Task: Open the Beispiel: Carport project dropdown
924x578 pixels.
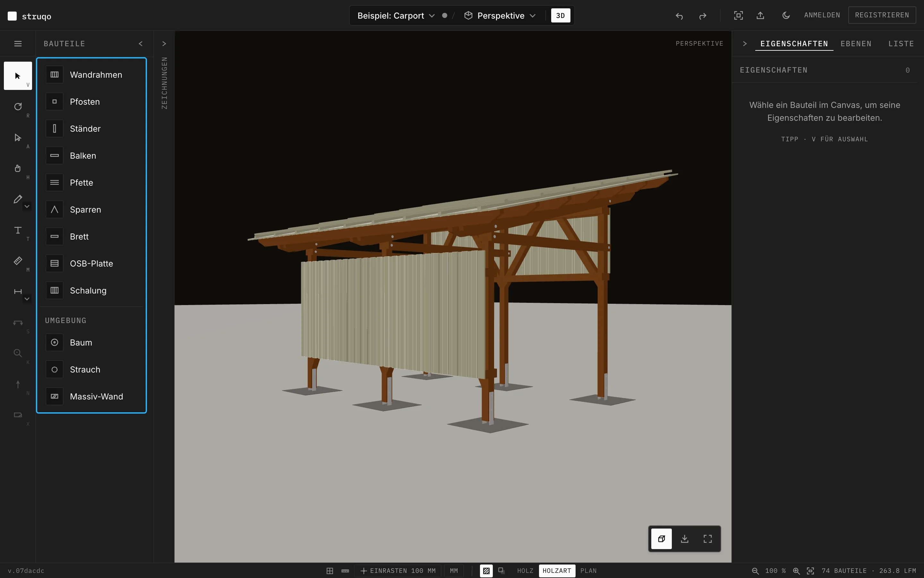Action: tap(396, 16)
